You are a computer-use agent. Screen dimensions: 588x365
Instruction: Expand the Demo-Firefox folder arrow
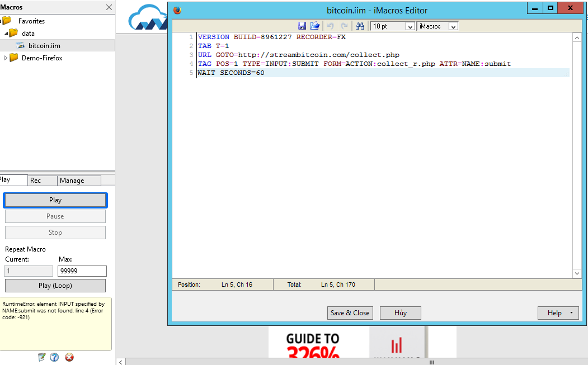(5, 58)
